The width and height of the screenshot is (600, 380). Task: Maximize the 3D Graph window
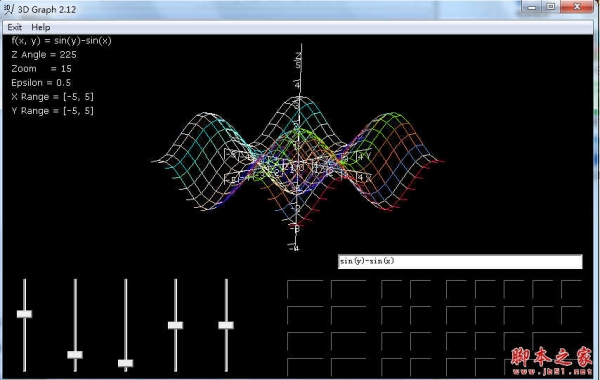click(x=551, y=7)
